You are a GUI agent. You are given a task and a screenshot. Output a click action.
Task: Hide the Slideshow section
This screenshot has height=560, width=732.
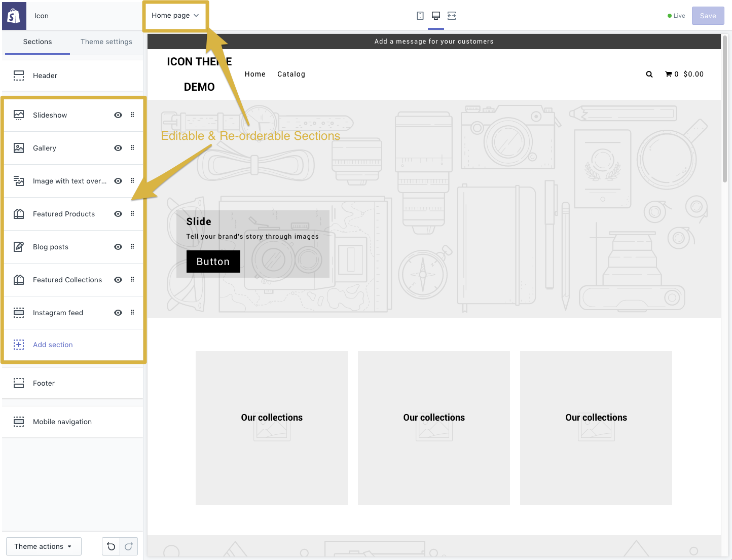click(x=118, y=115)
